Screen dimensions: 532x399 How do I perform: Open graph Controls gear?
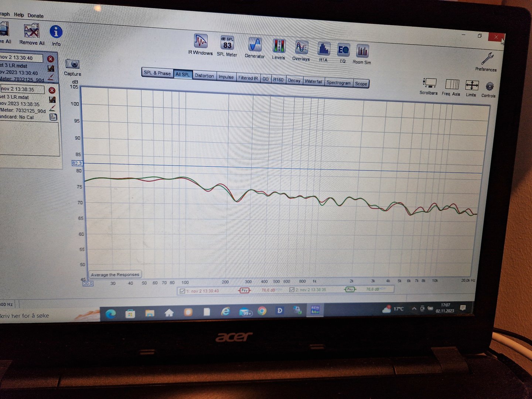(x=489, y=90)
